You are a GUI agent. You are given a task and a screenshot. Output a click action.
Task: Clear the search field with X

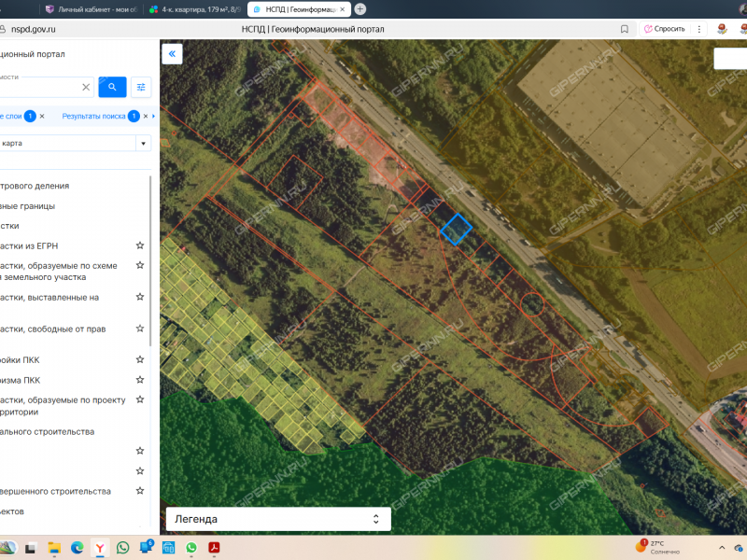pyautogui.click(x=86, y=87)
